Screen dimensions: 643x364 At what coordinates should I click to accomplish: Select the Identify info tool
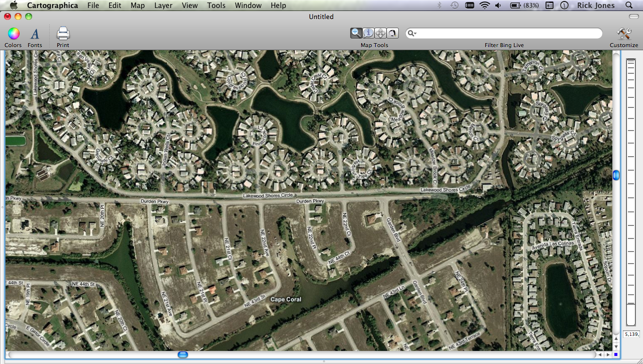pyautogui.click(x=368, y=33)
